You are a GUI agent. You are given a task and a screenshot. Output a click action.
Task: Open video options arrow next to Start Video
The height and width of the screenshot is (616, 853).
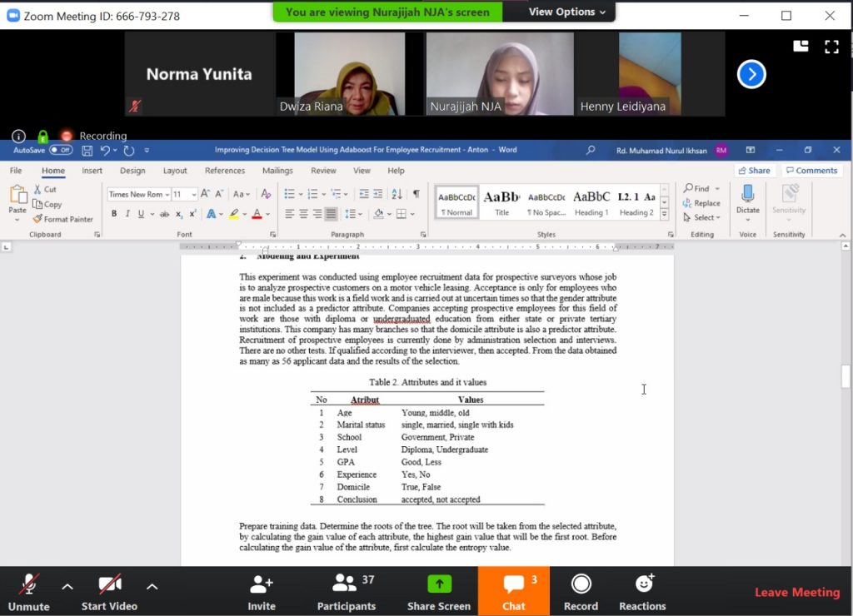(x=152, y=586)
